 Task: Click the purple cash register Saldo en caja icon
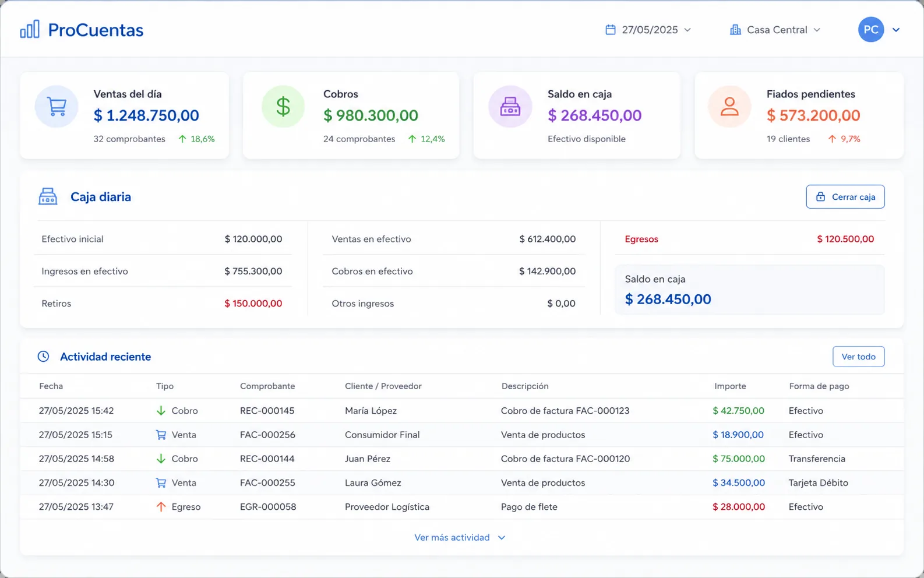coord(510,107)
